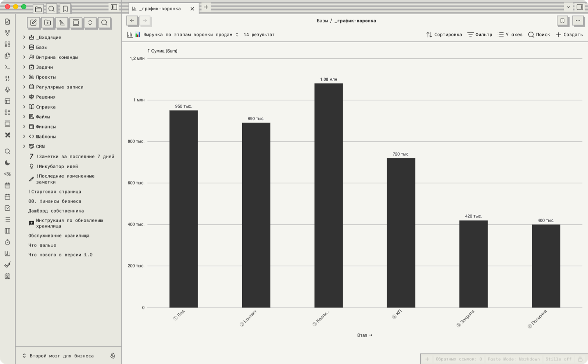Open note !Стартовая страница

[55, 192]
